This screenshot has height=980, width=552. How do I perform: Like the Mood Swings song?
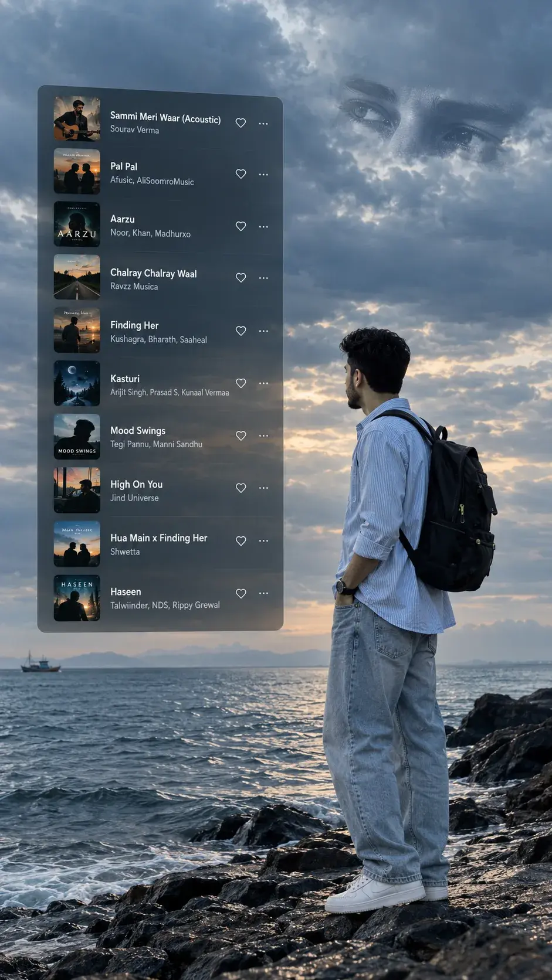241,436
